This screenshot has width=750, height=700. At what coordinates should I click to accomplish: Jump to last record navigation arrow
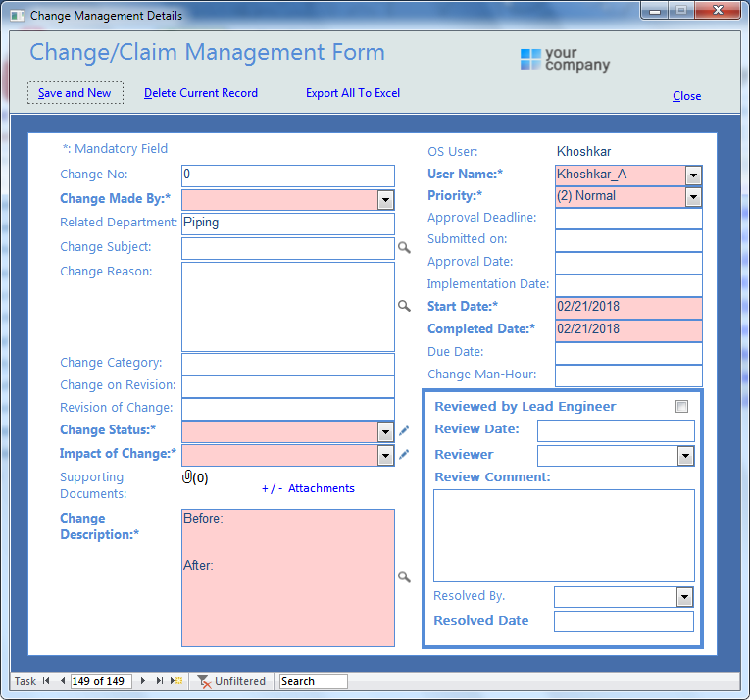tap(159, 680)
